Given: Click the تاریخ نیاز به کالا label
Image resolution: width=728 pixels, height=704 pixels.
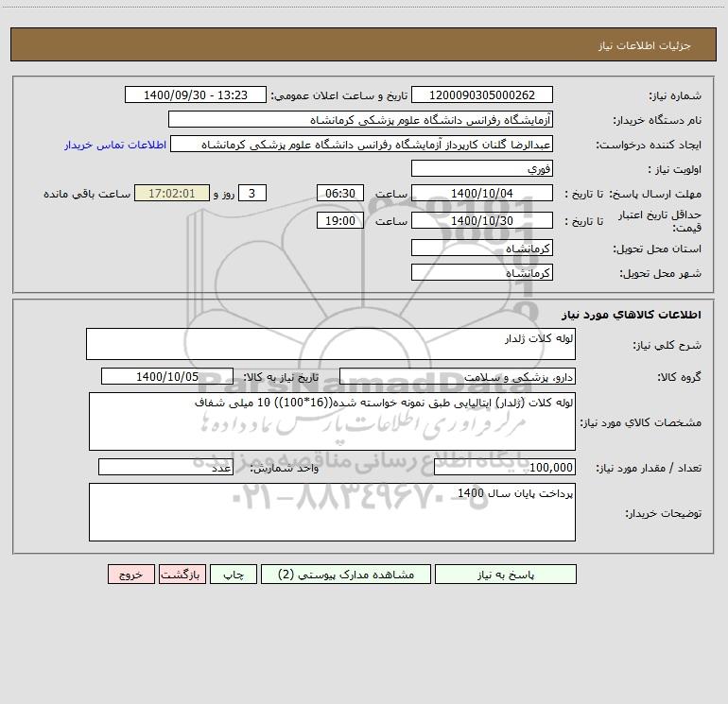Looking at the screenshot, I should click(281, 377).
